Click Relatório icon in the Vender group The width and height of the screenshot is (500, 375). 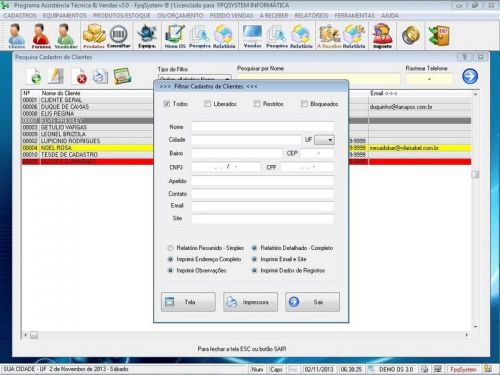pos(301,36)
